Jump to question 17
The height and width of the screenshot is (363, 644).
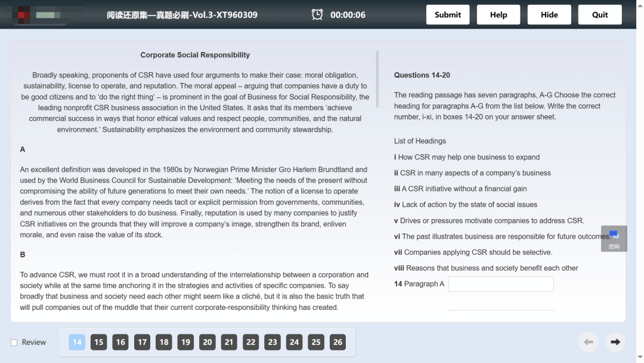pyautogui.click(x=142, y=342)
